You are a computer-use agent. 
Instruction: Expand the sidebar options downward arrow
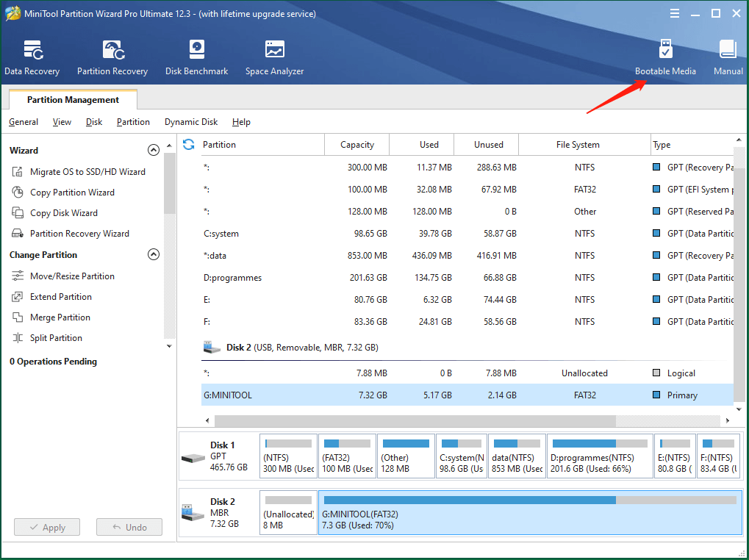click(x=169, y=345)
